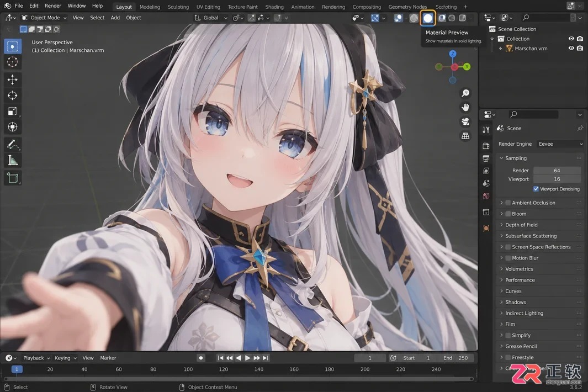The height and width of the screenshot is (392, 588).
Task: Play the animation forward
Action: [247, 358]
